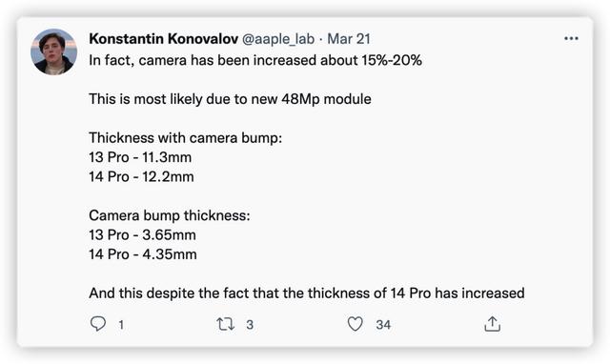The width and height of the screenshot is (610, 364).
Task: Click the retweet count 3
Action: [x=250, y=325]
